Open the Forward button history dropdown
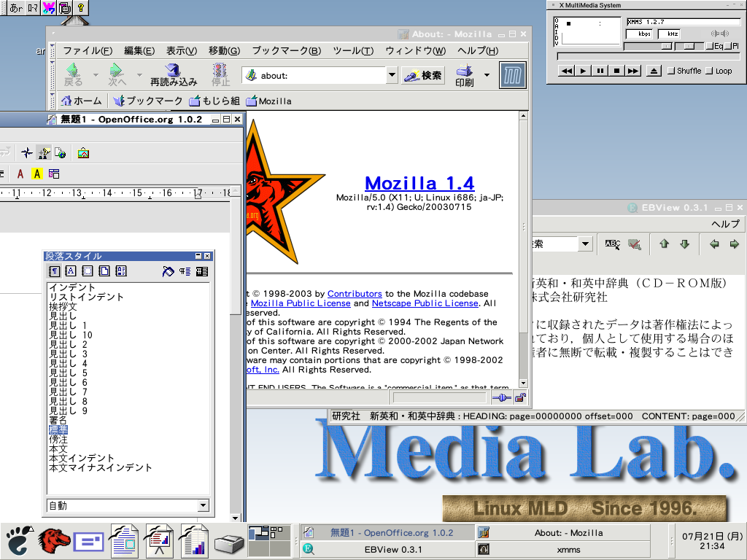 (139, 75)
